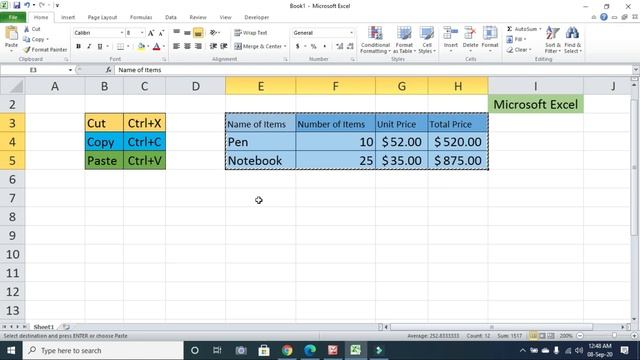Expand the Merge & Center dropdown arrow
The height and width of the screenshot is (360, 640).
(x=285, y=47)
